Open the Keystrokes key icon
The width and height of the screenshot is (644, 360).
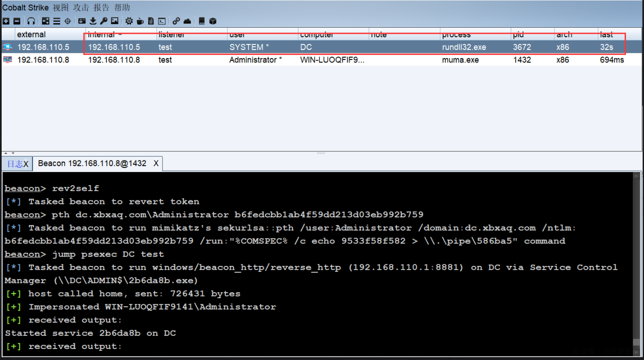[x=104, y=21]
